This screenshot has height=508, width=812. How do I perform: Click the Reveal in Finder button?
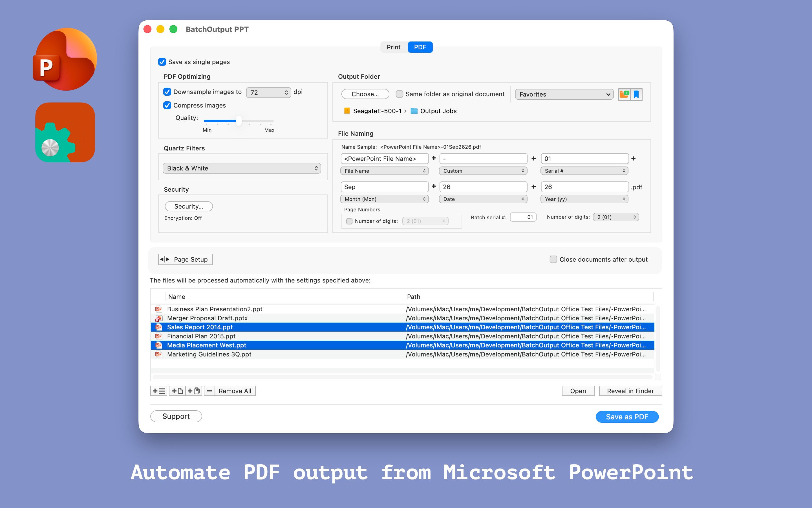630,391
